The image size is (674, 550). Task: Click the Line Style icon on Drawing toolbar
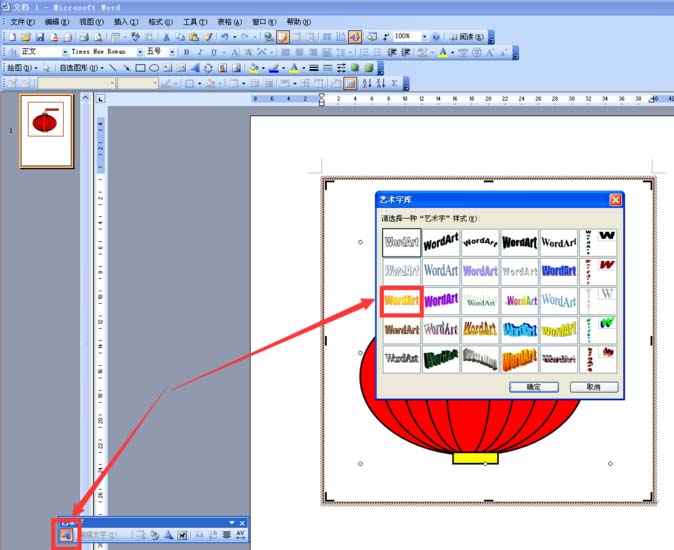point(314,68)
